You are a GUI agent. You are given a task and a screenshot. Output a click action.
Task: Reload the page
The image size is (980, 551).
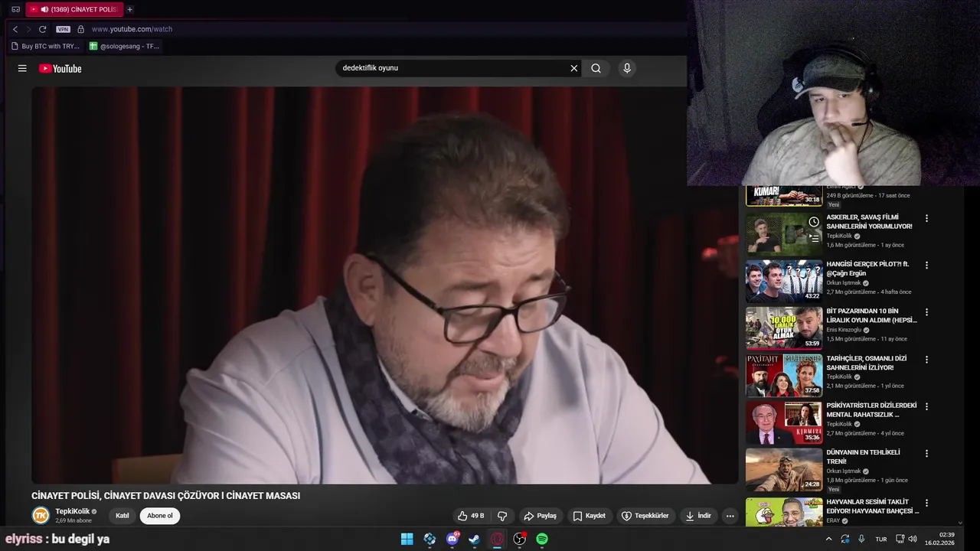[42, 29]
